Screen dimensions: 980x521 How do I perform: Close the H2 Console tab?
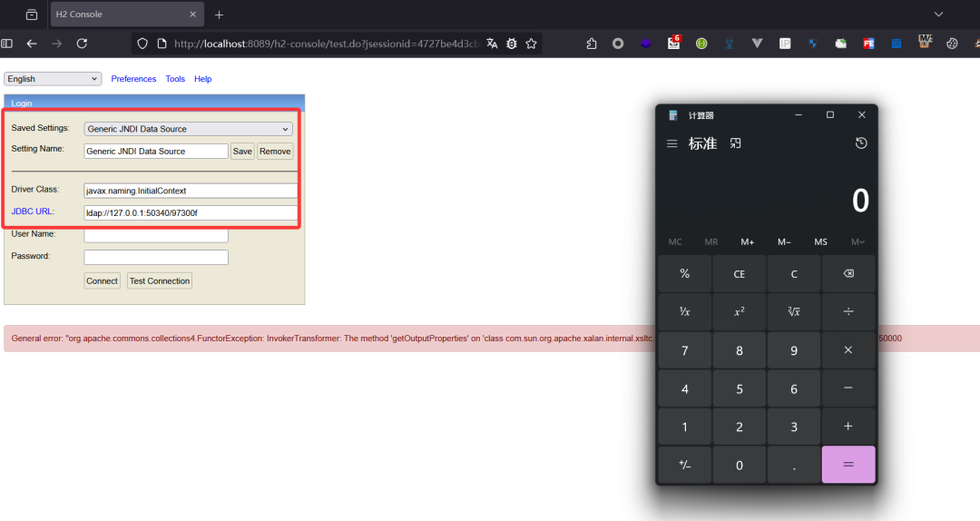(192, 15)
